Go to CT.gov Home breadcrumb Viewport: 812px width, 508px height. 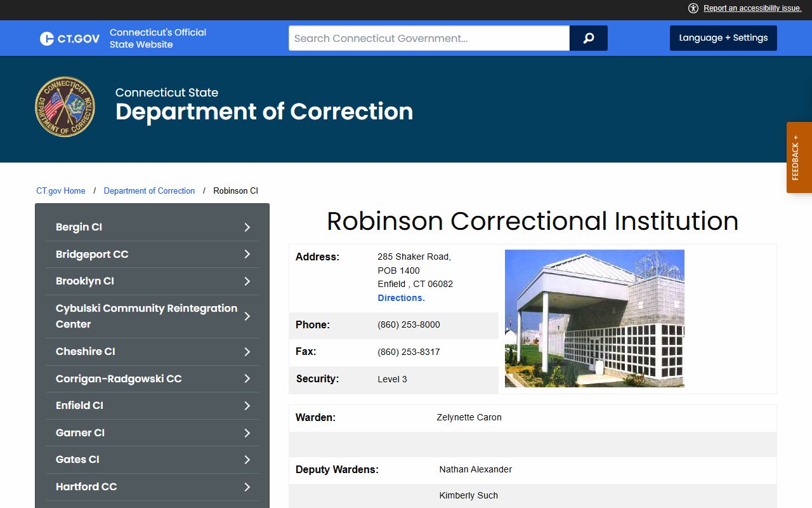coord(61,190)
